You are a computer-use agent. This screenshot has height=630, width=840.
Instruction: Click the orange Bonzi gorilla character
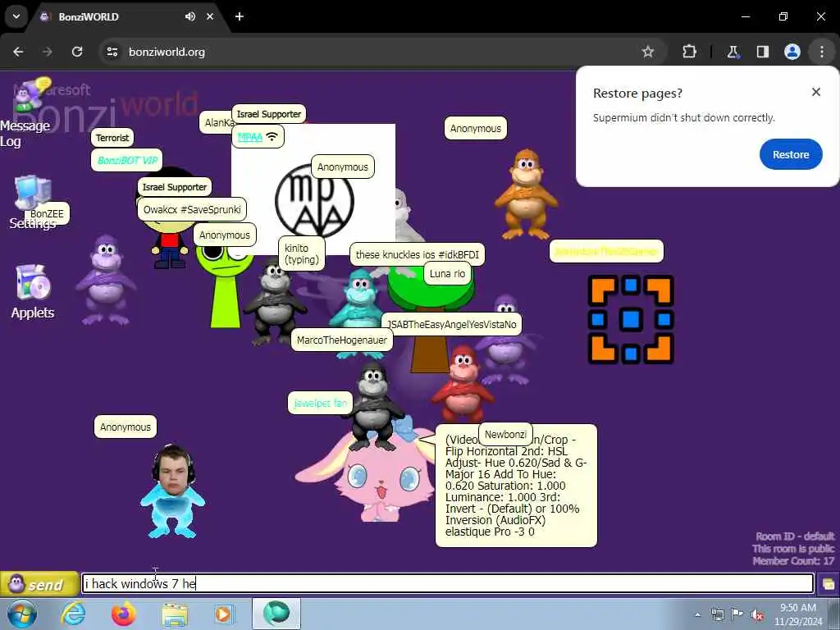click(526, 194)
